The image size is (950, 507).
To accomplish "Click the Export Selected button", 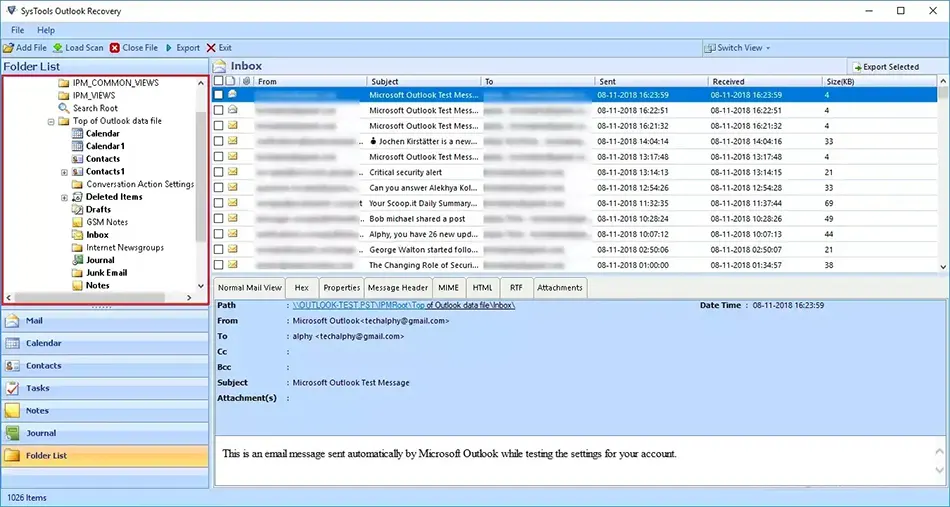I will pos(886,67).
